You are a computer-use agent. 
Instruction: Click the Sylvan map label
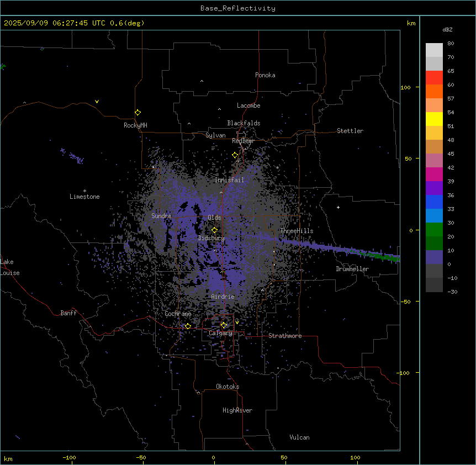[x=215, y=135]
